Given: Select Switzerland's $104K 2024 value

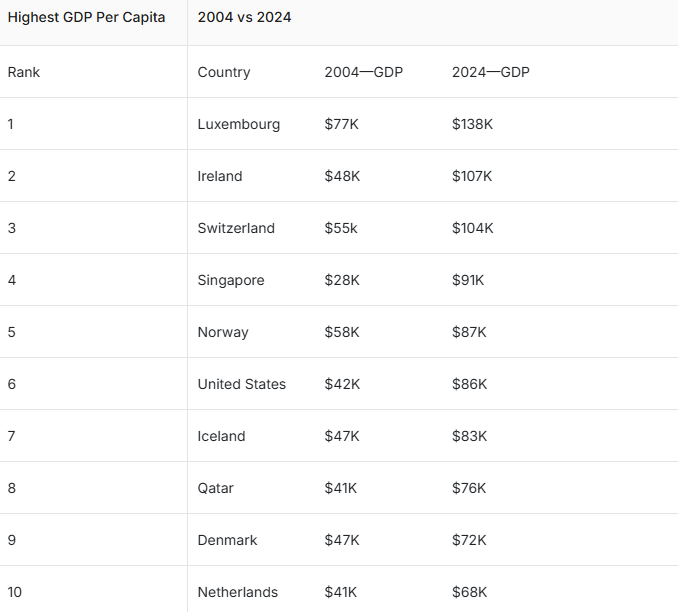Looking at the screenshot, I should 473,228.
